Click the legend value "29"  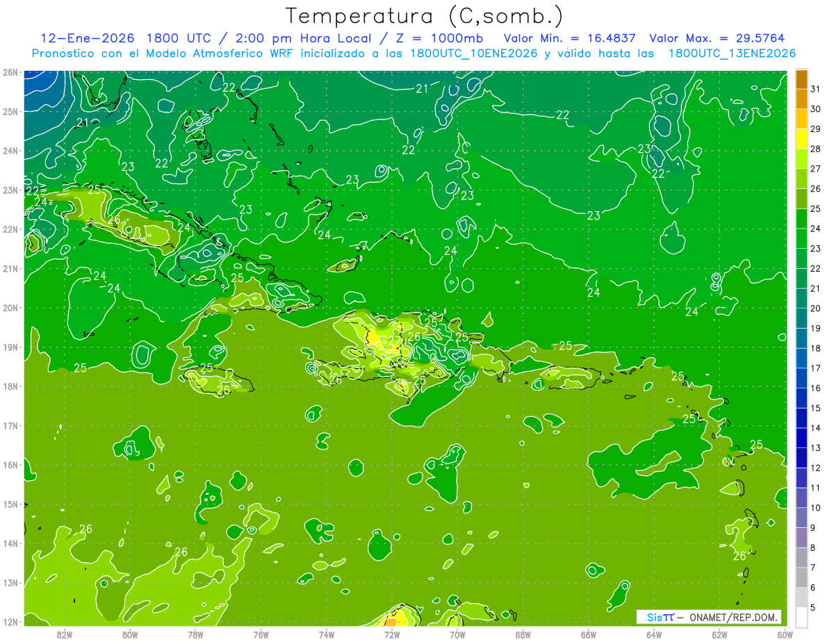(x=816, y=129)
